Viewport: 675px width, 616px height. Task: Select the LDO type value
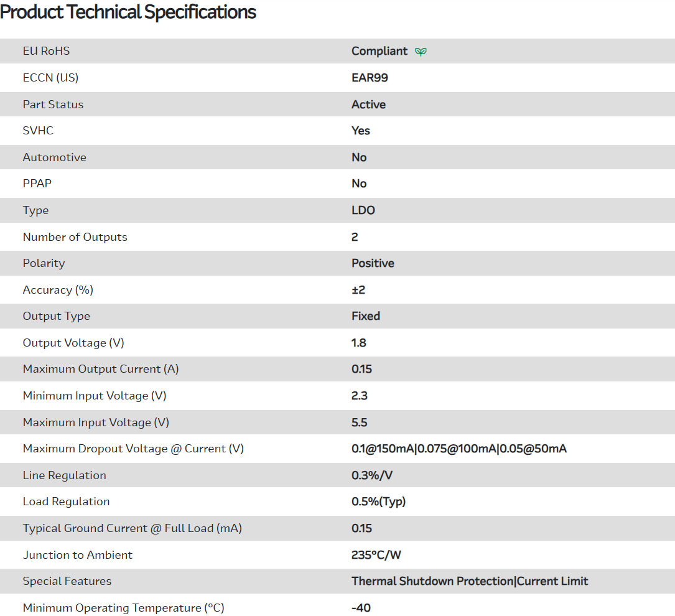pos(363,210)
